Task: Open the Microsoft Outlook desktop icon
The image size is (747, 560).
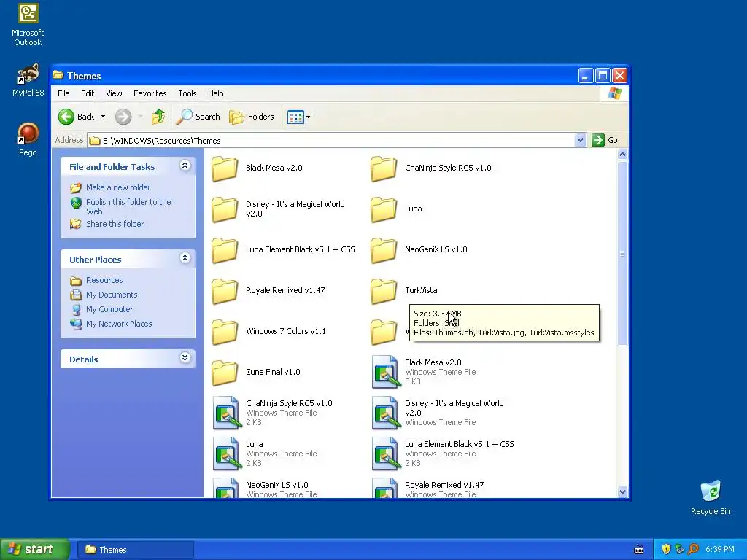Action: (28, 25)
